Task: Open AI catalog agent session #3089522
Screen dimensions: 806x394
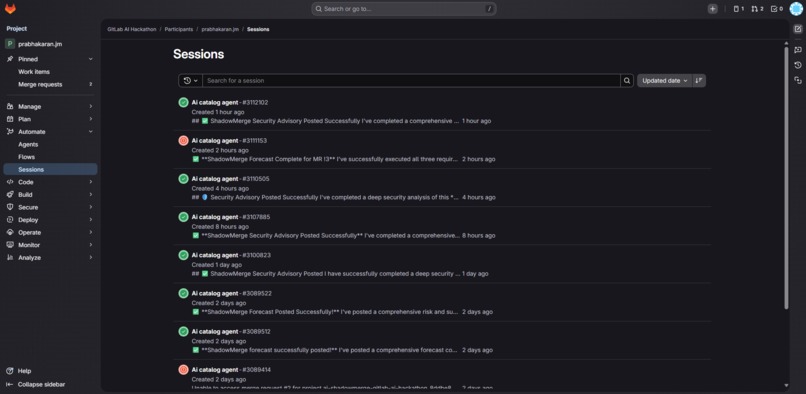Action: [x=232, y=293]
